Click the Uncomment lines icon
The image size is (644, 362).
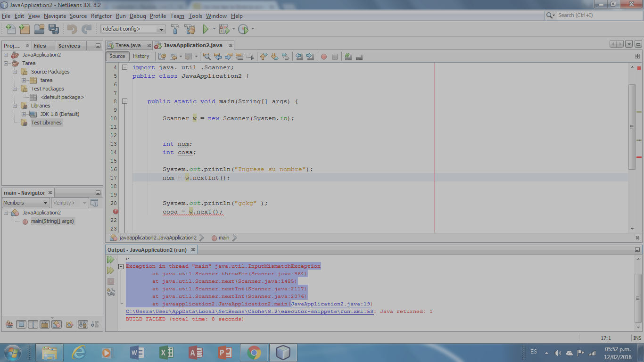(x=359, y=57)
